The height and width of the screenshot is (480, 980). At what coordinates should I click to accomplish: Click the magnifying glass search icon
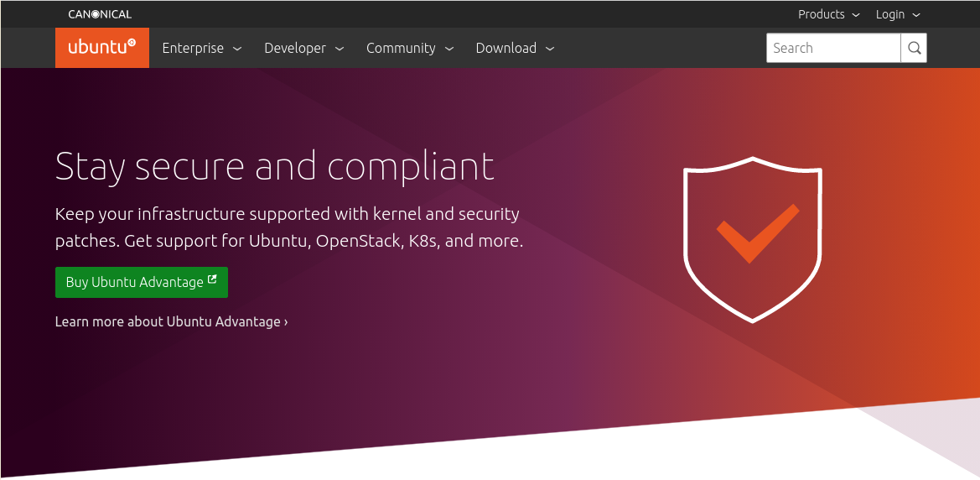[x=914, y=48]
